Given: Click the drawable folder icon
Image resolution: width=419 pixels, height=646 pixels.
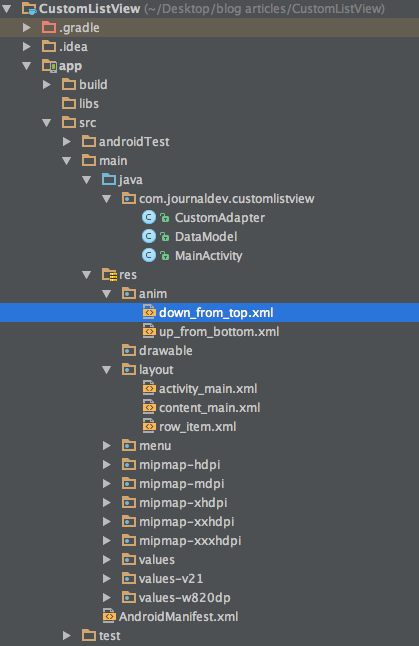Looking at the screenshot, I should (x=129, y=351).
